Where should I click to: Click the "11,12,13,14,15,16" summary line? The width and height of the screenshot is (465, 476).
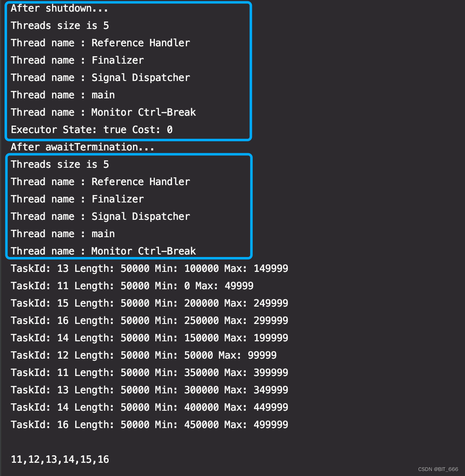click(60, 459)
